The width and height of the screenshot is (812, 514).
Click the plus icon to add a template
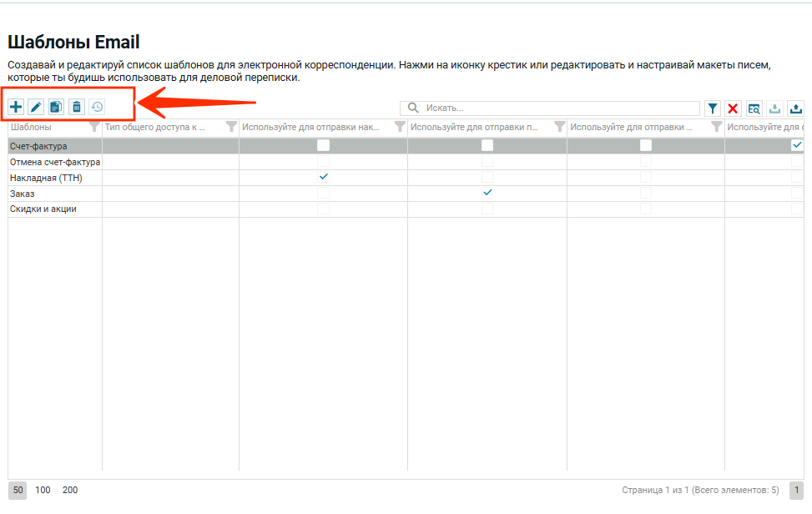pos(16,107)
